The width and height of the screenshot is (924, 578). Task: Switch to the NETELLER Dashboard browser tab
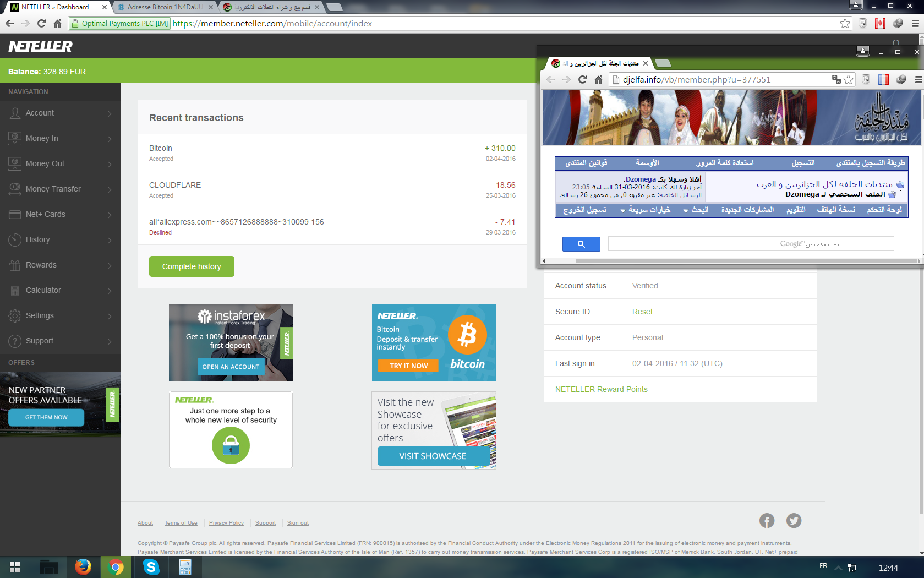57,7
